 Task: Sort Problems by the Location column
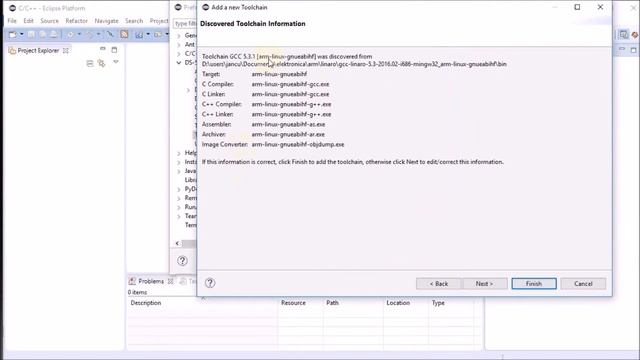[x=406, y=303]
